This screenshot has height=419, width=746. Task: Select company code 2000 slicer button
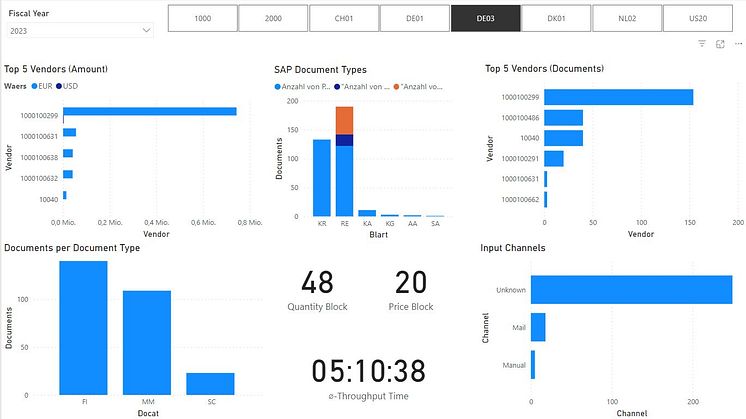point(273,18)
